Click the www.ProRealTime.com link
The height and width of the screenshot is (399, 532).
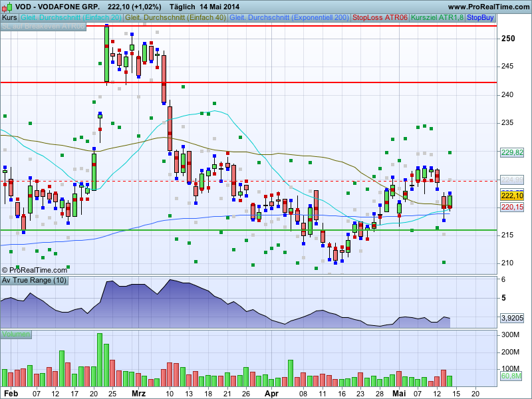coord(488,7)
